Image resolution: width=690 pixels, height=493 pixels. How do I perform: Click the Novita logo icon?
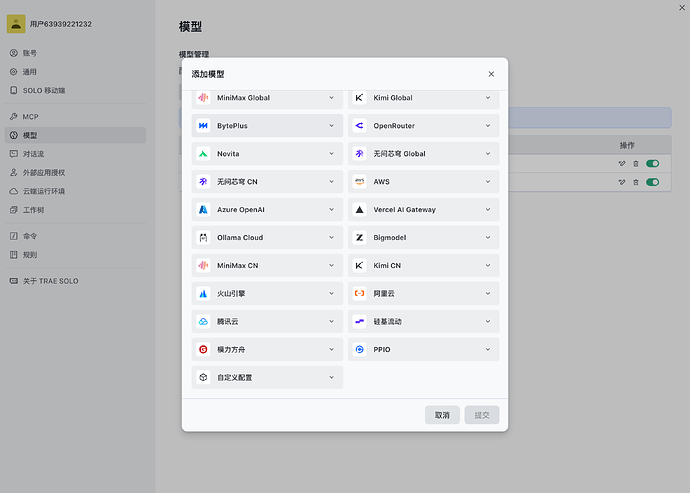pos(203,154)
